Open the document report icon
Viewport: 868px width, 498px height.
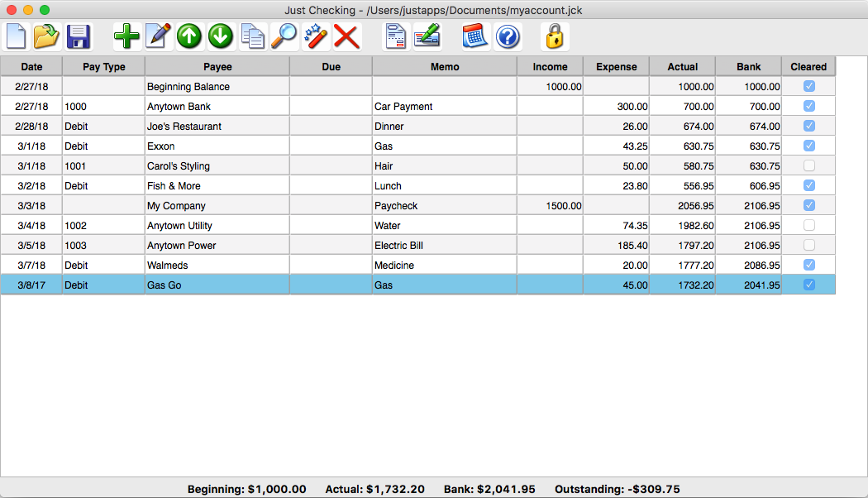(396, 36)
